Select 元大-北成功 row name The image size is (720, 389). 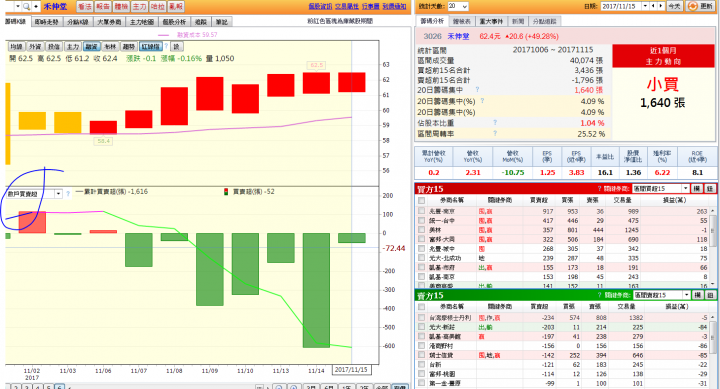pyautogui.click(x=444, y=258)
